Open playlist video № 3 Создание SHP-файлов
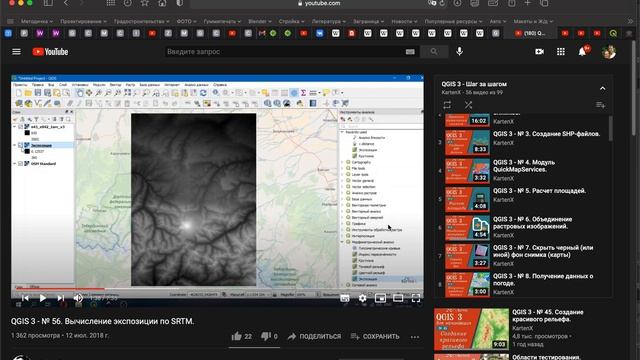 (522, 142)
